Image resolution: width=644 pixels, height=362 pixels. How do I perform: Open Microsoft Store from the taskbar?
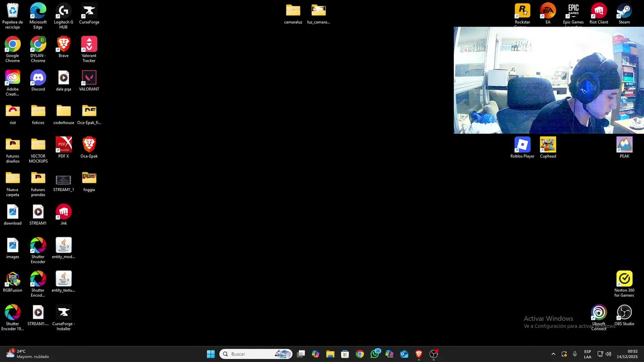click(345, 354)
